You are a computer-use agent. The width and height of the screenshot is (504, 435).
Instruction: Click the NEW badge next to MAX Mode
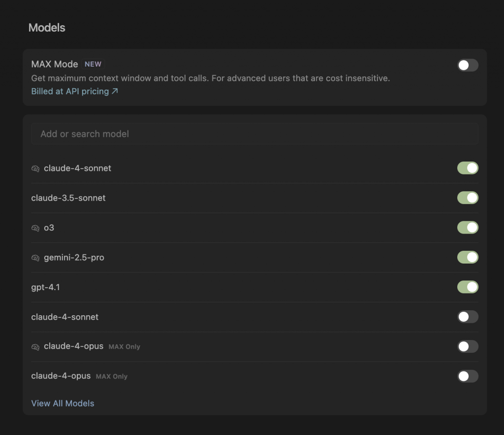point(93,64)
